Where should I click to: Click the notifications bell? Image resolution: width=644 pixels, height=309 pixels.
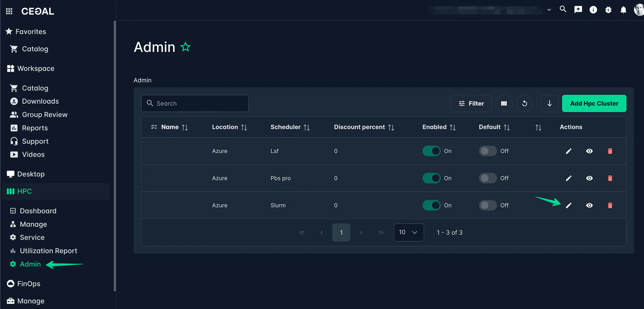point(623,10)
